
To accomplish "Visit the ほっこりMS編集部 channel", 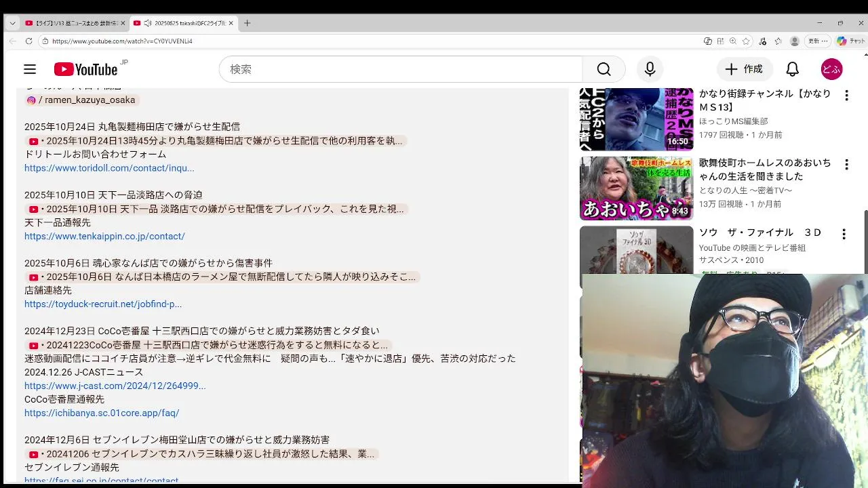I will [x=734, y=121].
